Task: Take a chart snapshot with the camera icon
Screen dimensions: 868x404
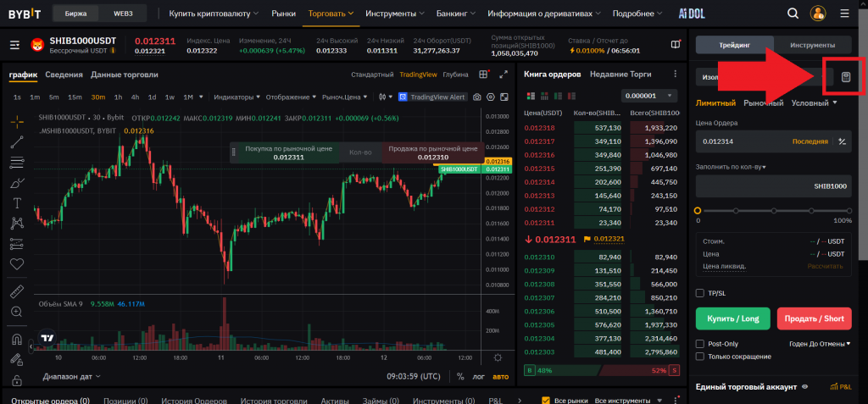Action: (476, 97)
